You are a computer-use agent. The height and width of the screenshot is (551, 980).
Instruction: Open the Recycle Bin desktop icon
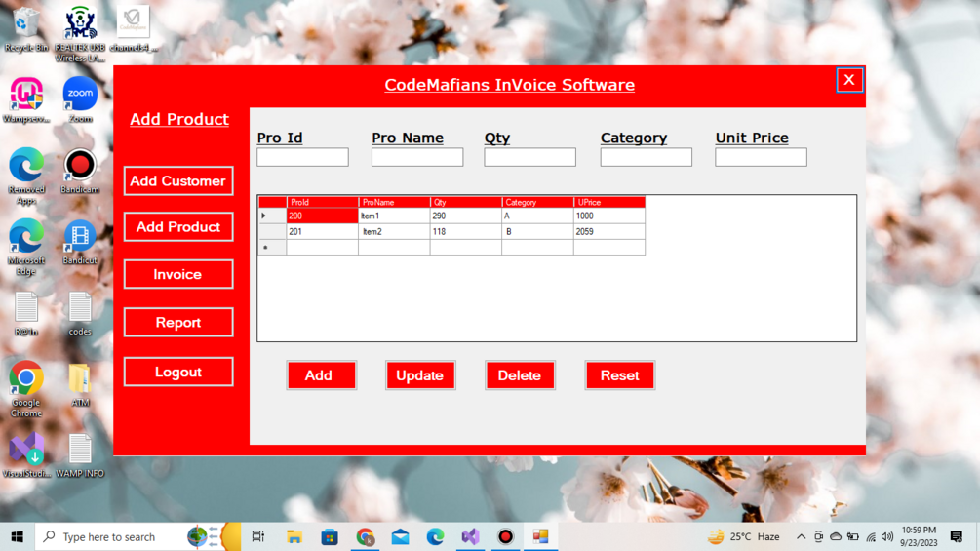pyautogui.click(x=25, y=29)
